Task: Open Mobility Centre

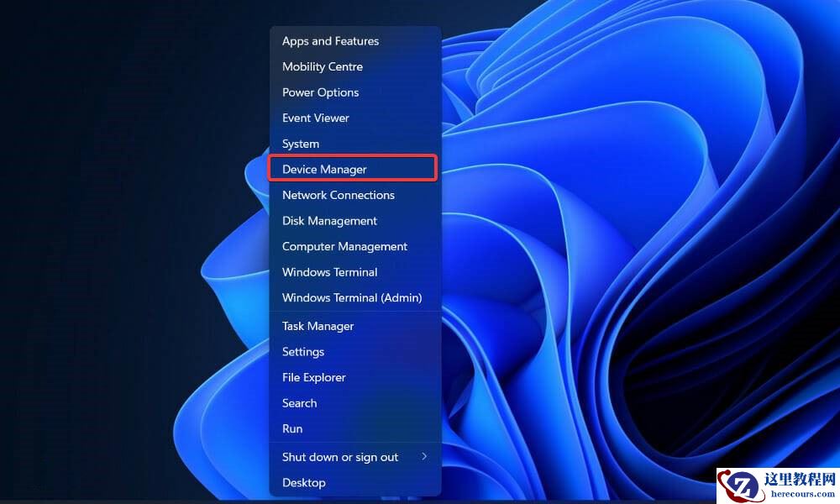Action: (x=323, y=66)
